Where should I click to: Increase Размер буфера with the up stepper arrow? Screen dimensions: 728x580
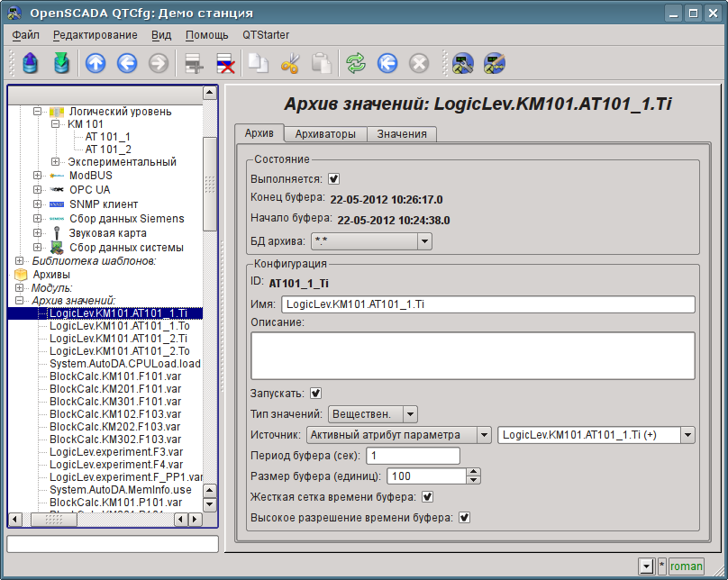(474, 471)
